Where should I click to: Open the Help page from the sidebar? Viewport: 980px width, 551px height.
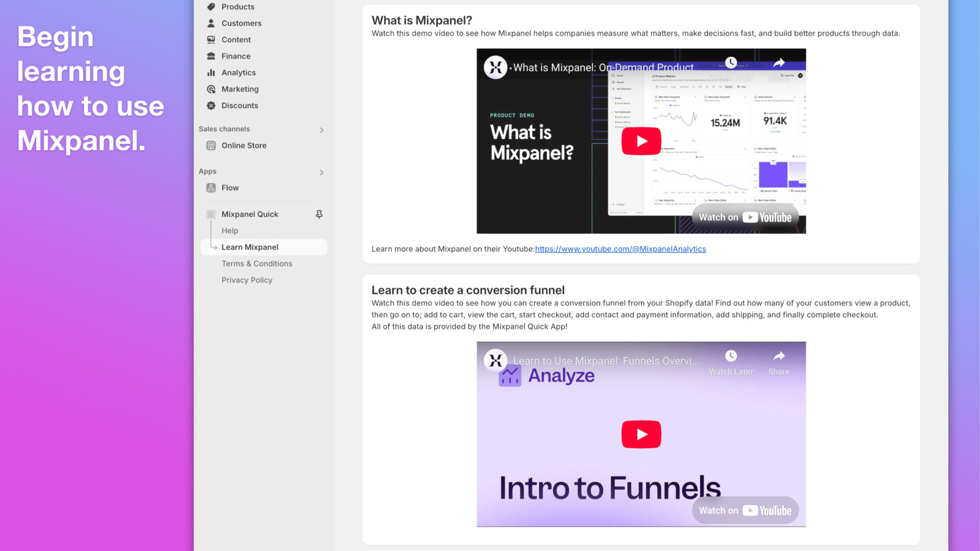click(x=230, y=230)
